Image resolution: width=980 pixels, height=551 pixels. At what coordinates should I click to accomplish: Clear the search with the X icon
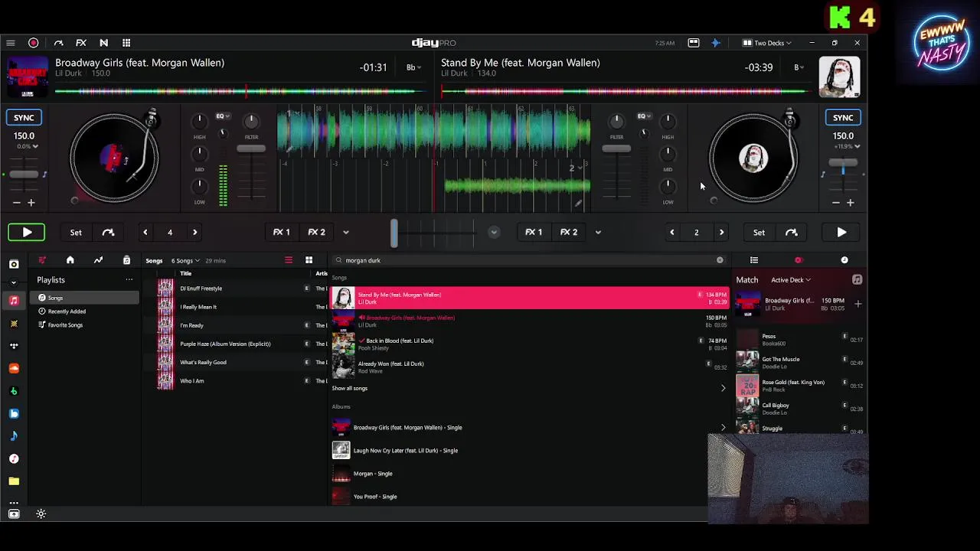[720, 260]
